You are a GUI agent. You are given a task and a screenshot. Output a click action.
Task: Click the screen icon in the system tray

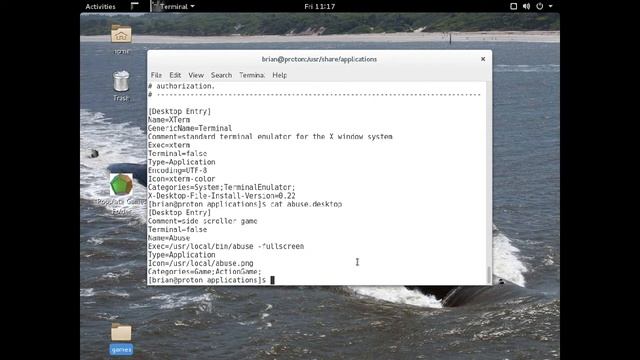pyautogui.click(x=513, y=6)
